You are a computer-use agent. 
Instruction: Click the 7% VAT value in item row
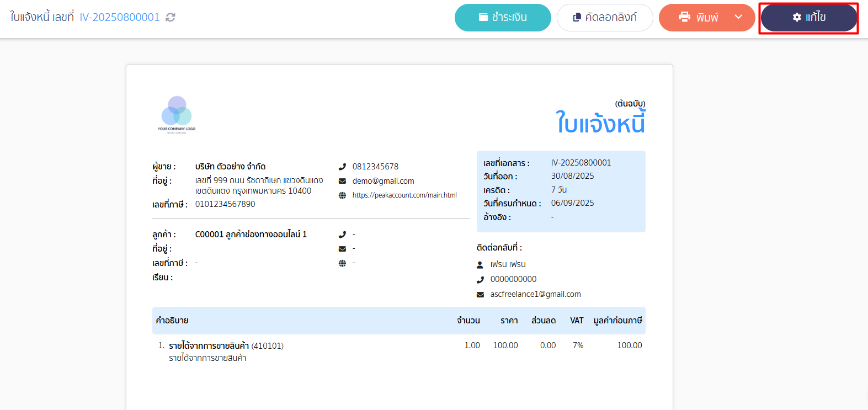click(x=578, y=345)
